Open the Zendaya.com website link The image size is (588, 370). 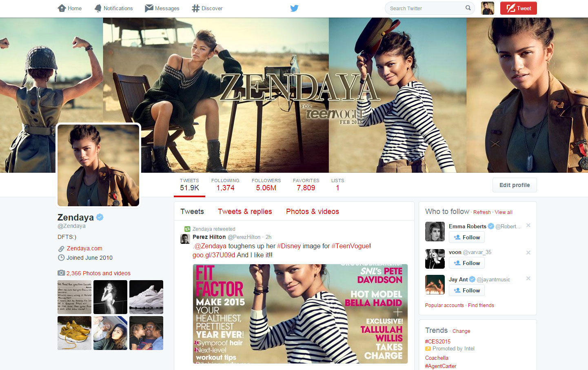[84, 248]
